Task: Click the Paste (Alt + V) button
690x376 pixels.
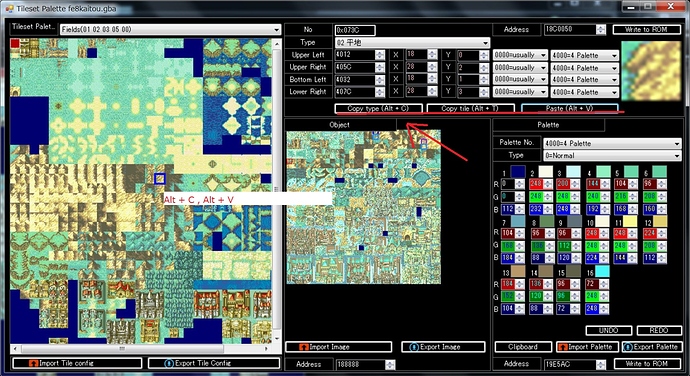Action: pyautogui.click(x=569, y=108)
